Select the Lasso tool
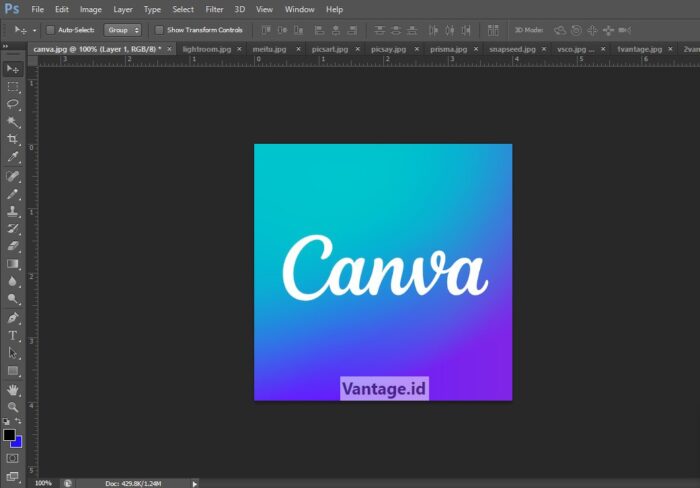The height and width of the screenshot is (488, 700). (13, 104)
